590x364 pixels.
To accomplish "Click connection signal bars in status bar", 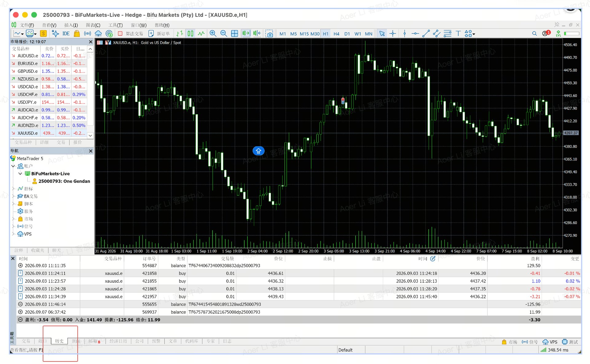I will 543,350.
